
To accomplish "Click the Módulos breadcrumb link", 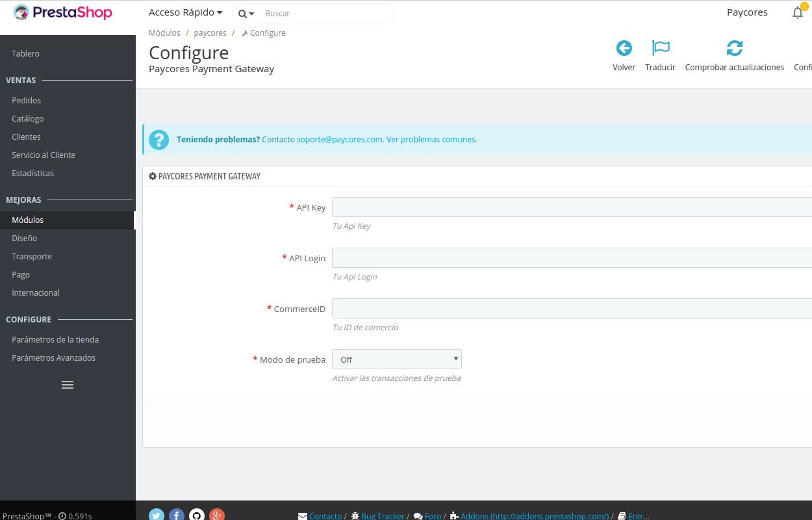I will (x=164, y=32).
